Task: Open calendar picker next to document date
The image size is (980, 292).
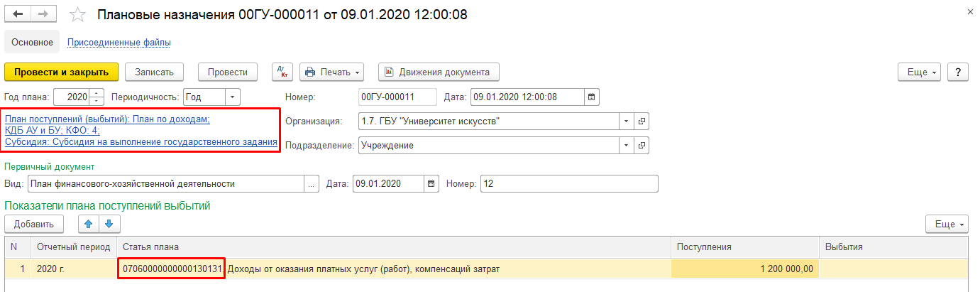Action: pyautogui.click(x=593, y=97)
